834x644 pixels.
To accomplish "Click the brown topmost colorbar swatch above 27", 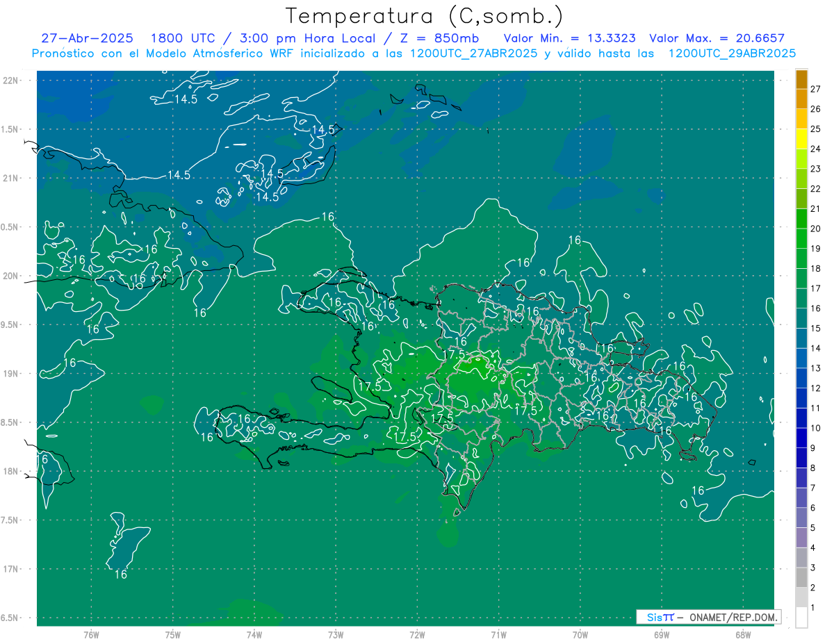I will (x=802, y=79).
